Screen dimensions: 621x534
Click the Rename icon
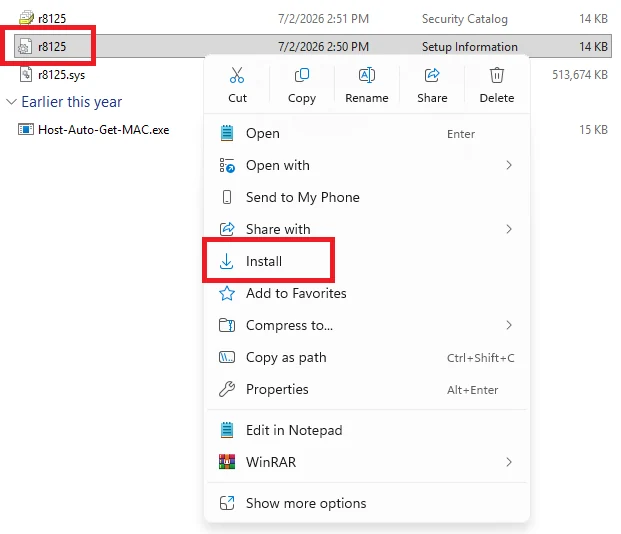(367, 75)
